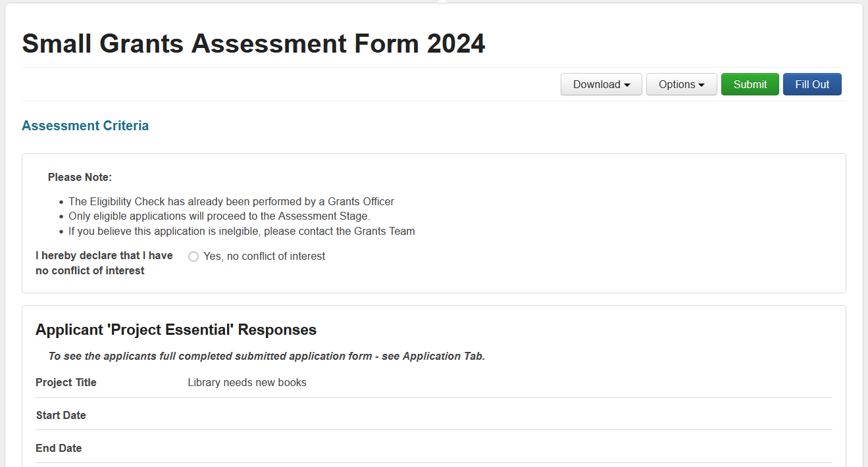This screenshot has height=467, width=868.
Task: Click the 'Please Note:' heading text
Action: (80, 178)
